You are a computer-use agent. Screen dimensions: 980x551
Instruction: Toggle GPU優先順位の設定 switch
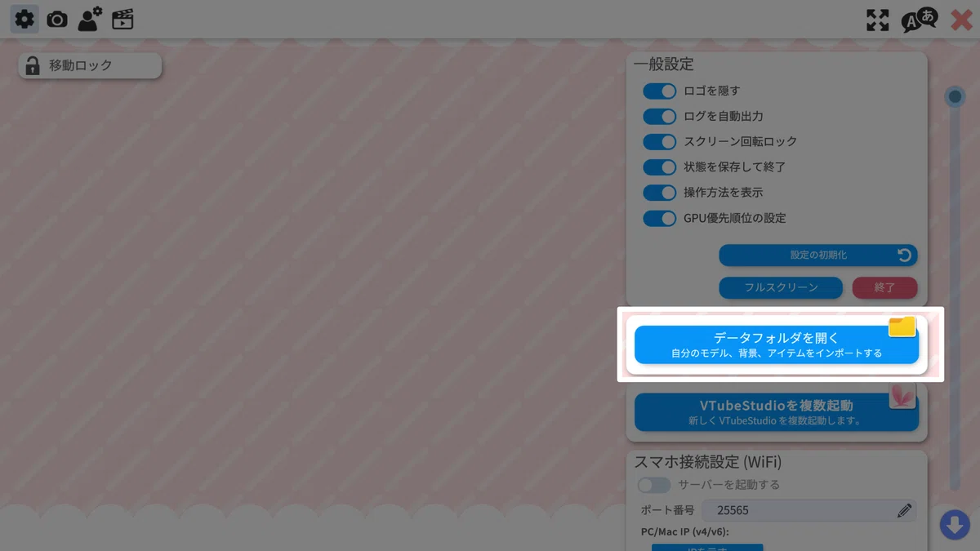pos(660,218)
